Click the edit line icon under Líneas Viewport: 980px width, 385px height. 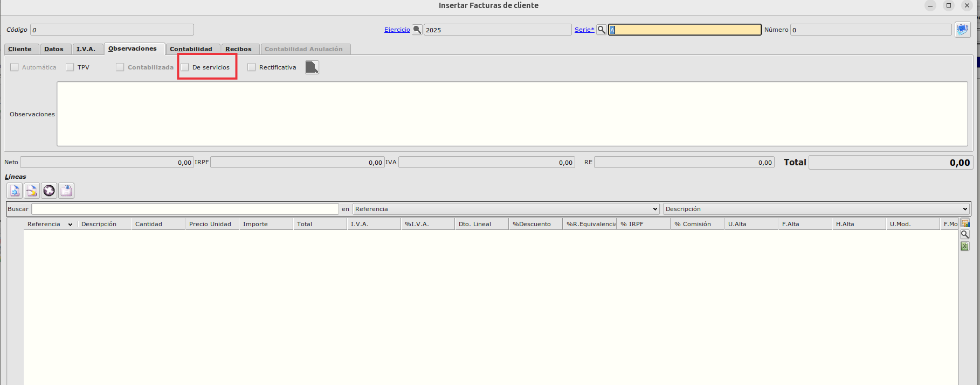click(32, 191)
